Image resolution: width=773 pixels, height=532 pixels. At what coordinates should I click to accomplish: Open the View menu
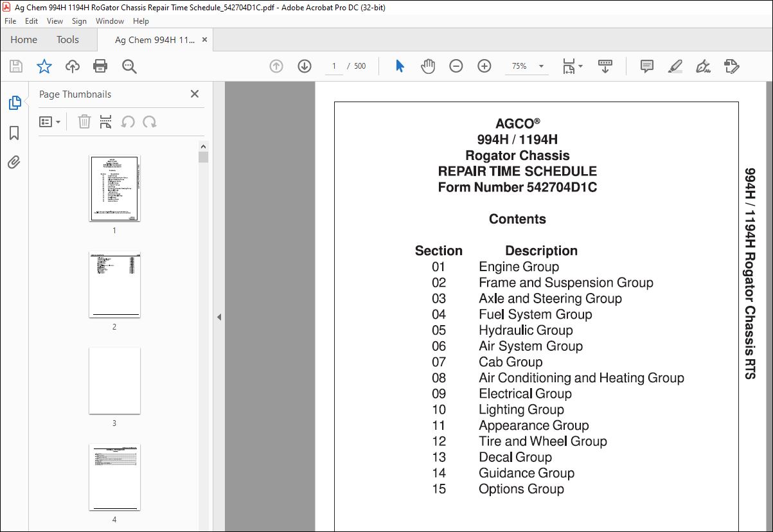55,21
